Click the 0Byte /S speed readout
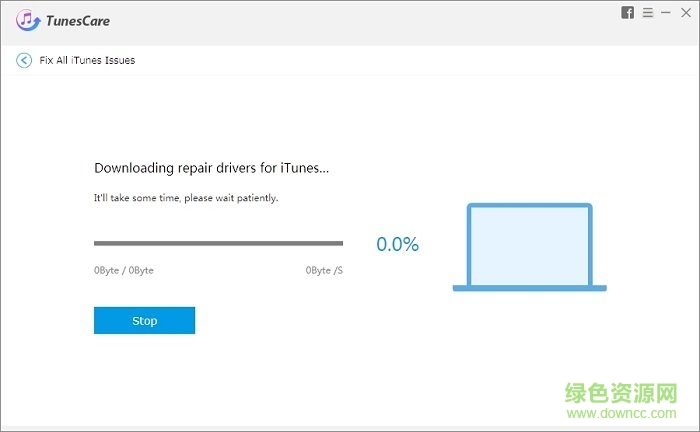The image size is (700, 432). point(324,271)
